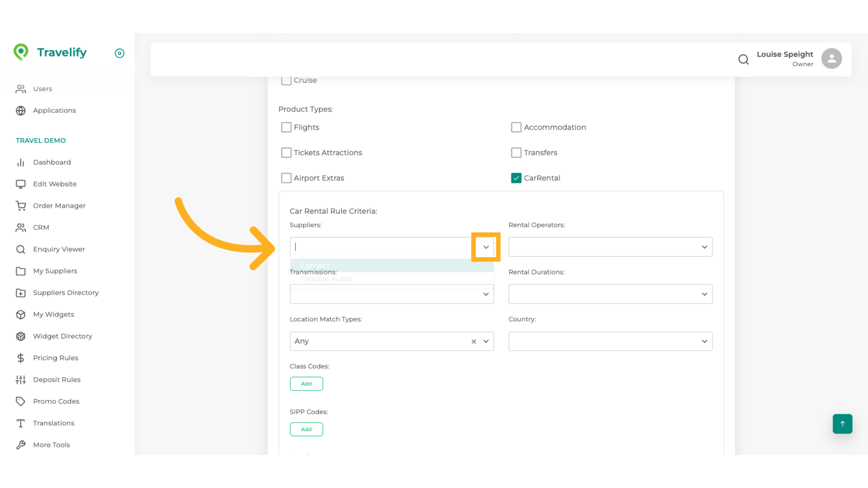
Task: Click the Louise Speight profile avatar icon
Action: click(x=832, y=58)
